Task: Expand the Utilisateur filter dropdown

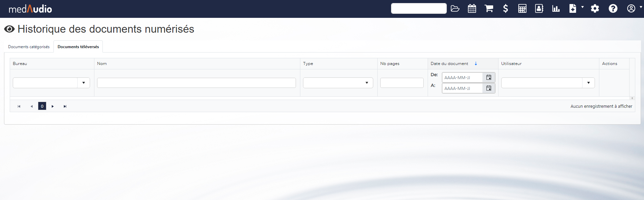Action: pos(588,83)
